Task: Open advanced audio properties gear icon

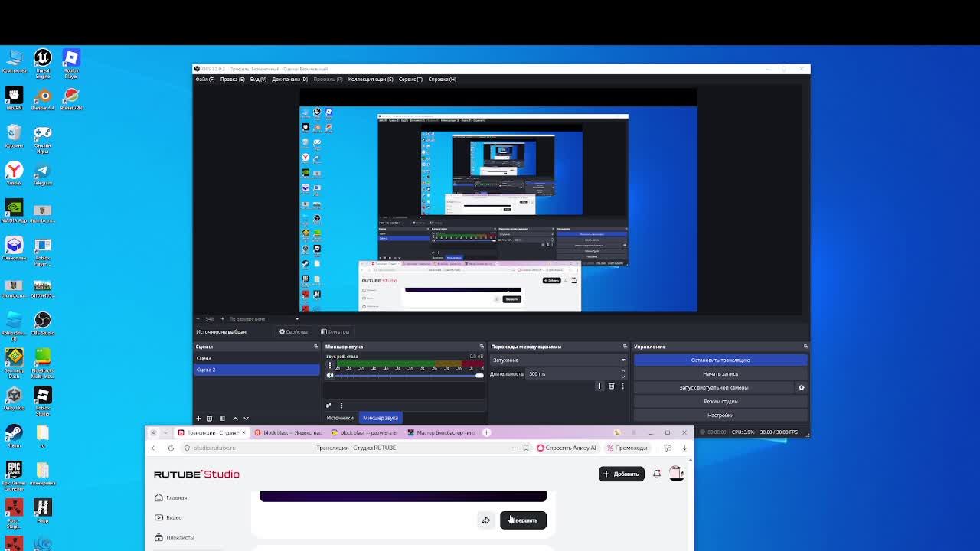Action: tap(328, 406)
